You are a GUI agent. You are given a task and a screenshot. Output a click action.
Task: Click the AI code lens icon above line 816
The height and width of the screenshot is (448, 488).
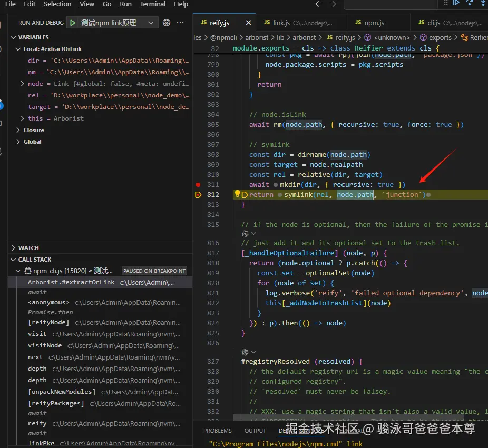tap(245, 233)
